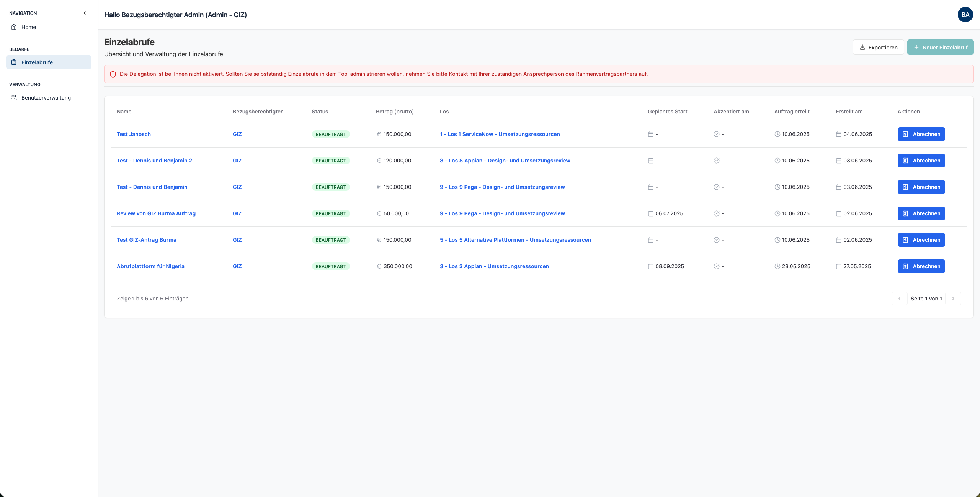This screenshot has height=497, width=980.
Task: Open Home in the sidebar
Action: tap(49, 27)
